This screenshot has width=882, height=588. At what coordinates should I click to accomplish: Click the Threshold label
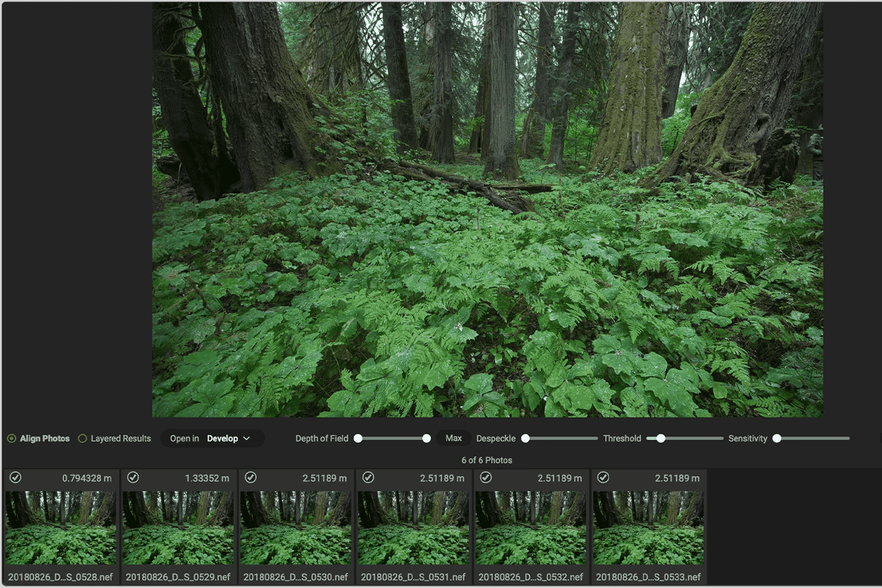point(622,439)
